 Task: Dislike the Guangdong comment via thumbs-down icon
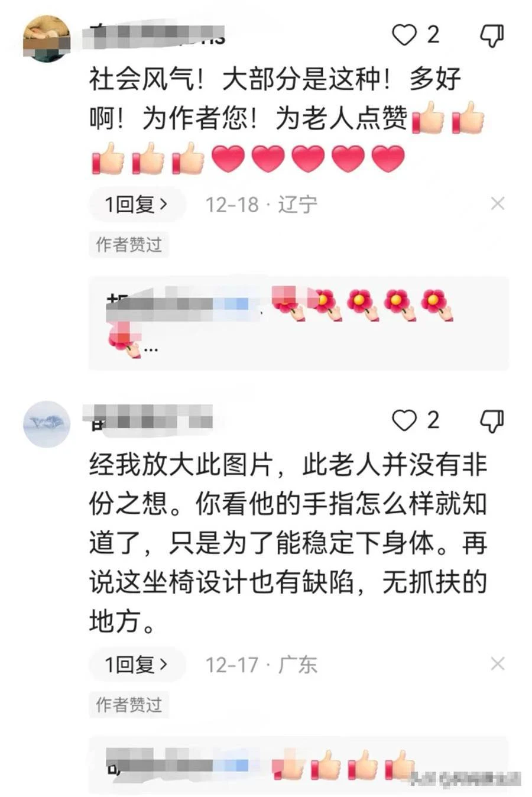pyautogui.click(x=491, y=421)
